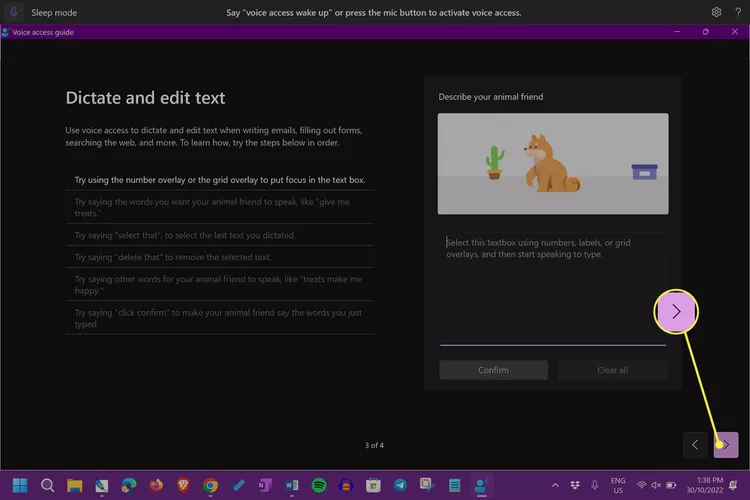750x500 pixels.
Task: Open the headphones app taskbar icon
Action: tap(346, 485)
